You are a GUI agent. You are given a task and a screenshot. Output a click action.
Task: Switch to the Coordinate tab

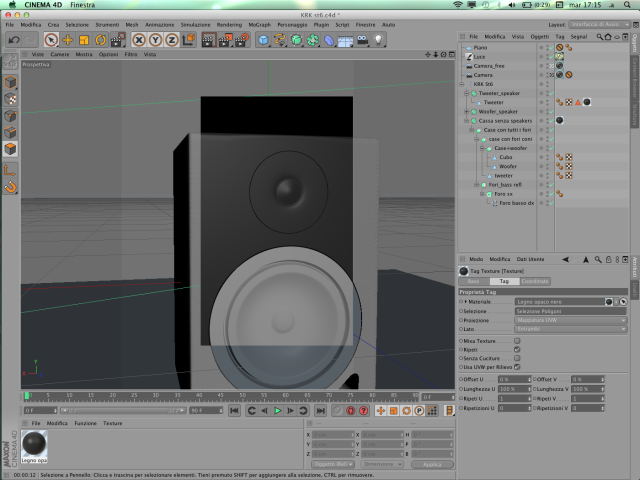pos(535,281)
